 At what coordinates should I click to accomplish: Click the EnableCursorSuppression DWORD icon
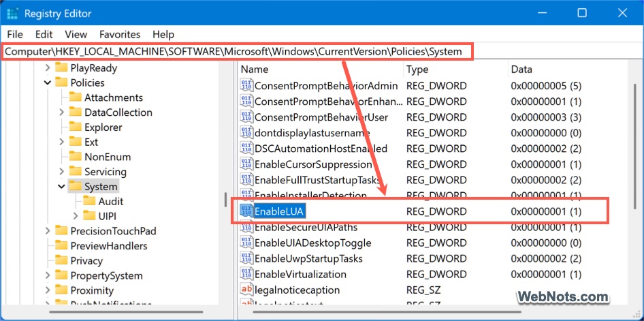point(246,164)
